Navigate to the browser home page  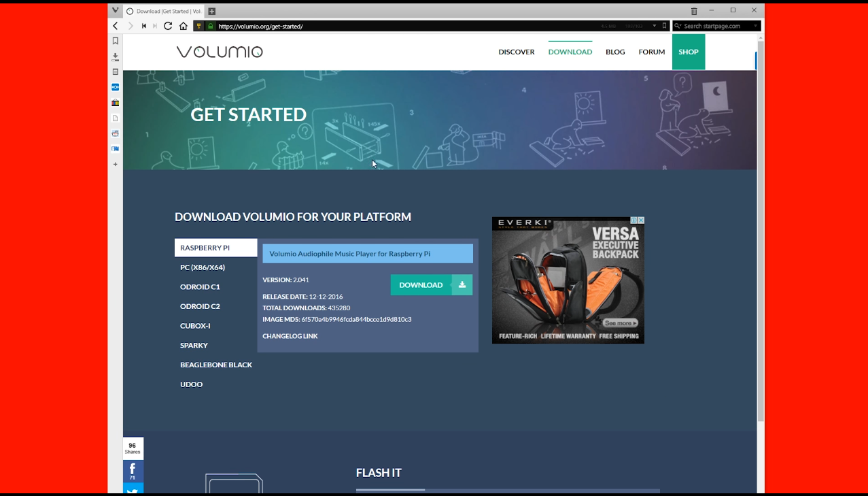[x=183, y=25]
